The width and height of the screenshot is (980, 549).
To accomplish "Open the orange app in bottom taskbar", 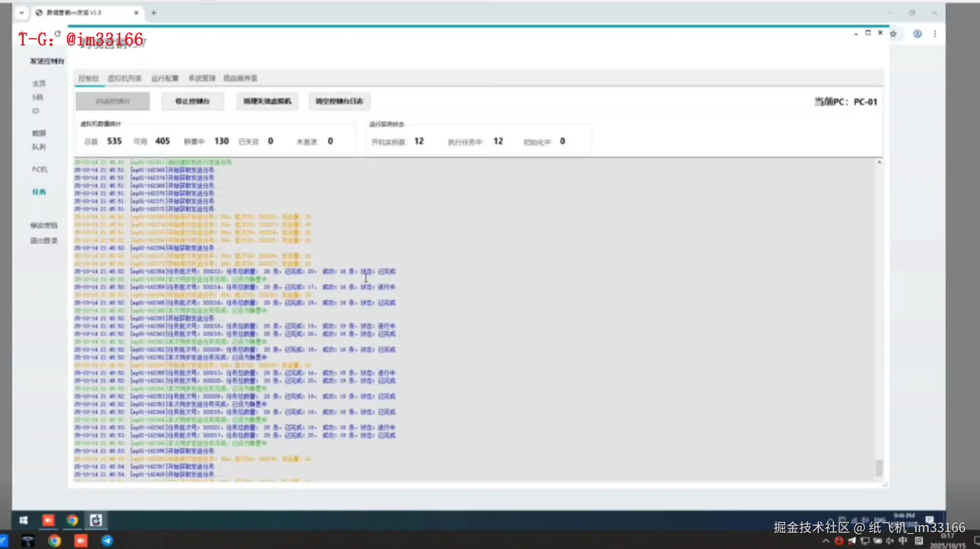I will [x=81, y=541].
